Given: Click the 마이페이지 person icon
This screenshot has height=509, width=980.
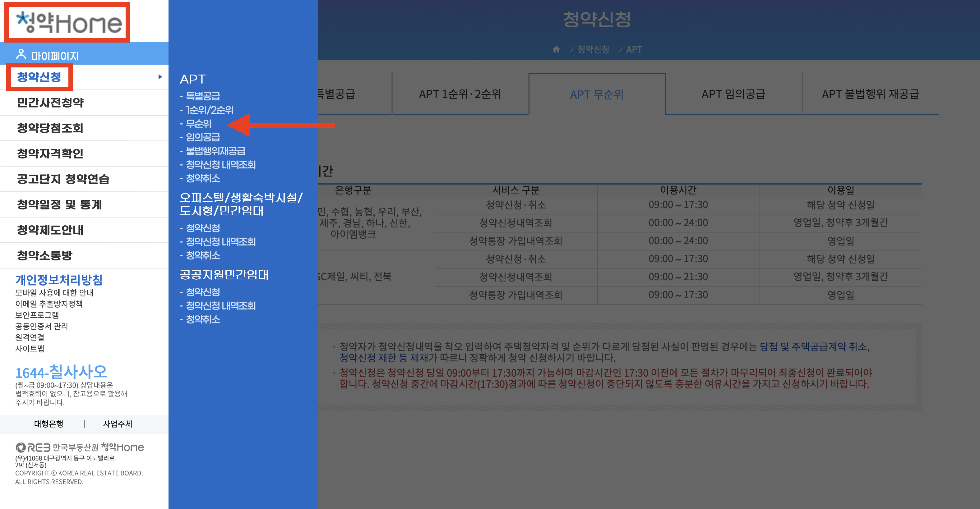Looking at the screenshot, I should tap(21, 55).
